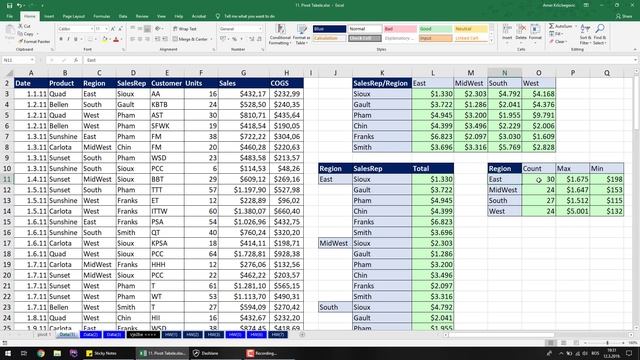Open the Orientation text rotation menu
Viewport: 640px width, 360px height.
point(159,29)
